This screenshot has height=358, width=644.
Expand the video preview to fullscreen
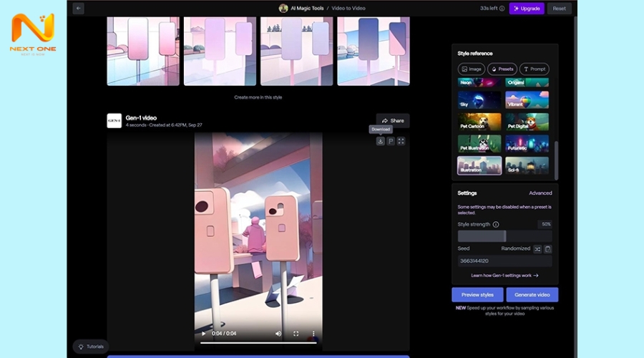(x=401, y=141)
